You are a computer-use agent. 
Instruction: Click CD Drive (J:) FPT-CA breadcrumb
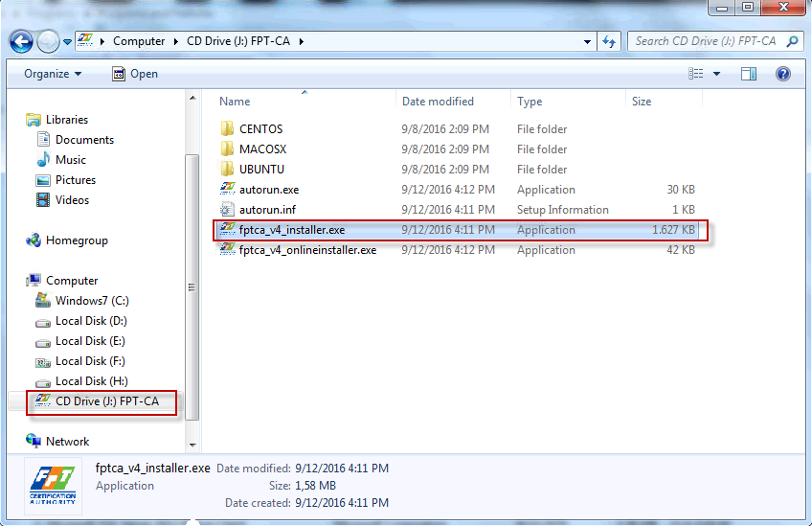[238, 41]
